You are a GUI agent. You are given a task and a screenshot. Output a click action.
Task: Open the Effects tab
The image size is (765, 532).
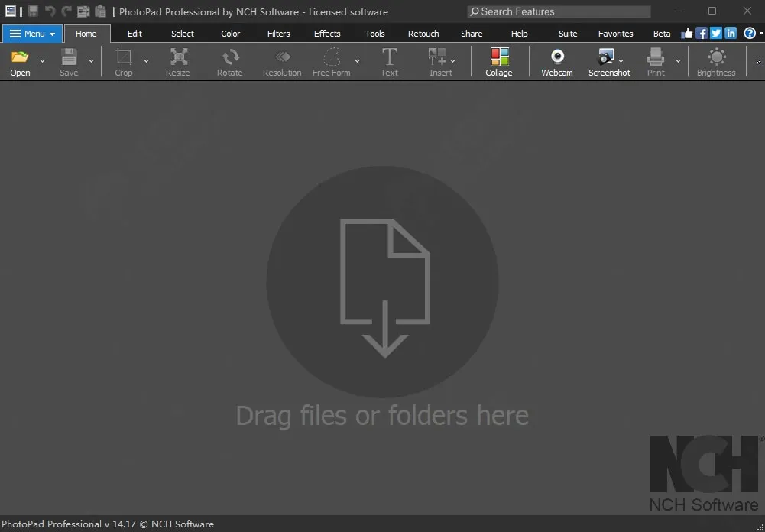327,34
